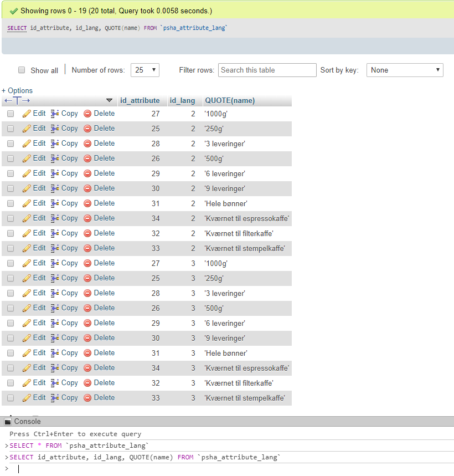
Task: Click the full texts toggle arrows icon in table header
Action: click(x=17, y=100)
